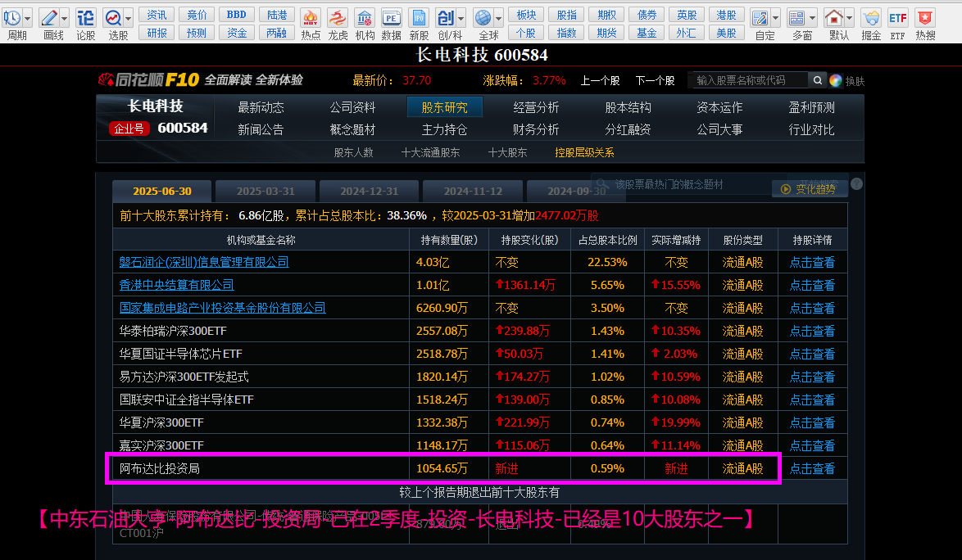Open the 新股 IPO icon

419,18
